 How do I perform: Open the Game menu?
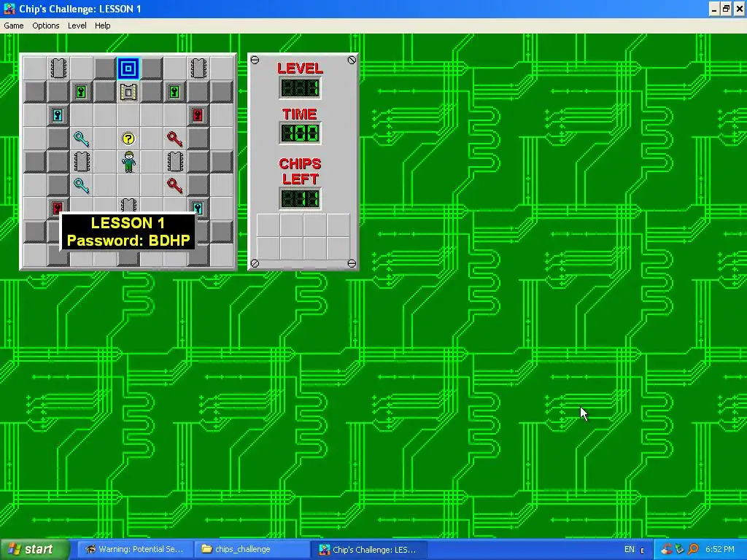13,26
